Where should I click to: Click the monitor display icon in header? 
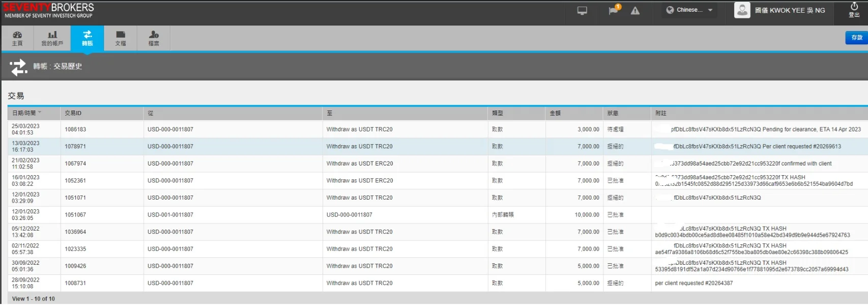coord(582,11)
